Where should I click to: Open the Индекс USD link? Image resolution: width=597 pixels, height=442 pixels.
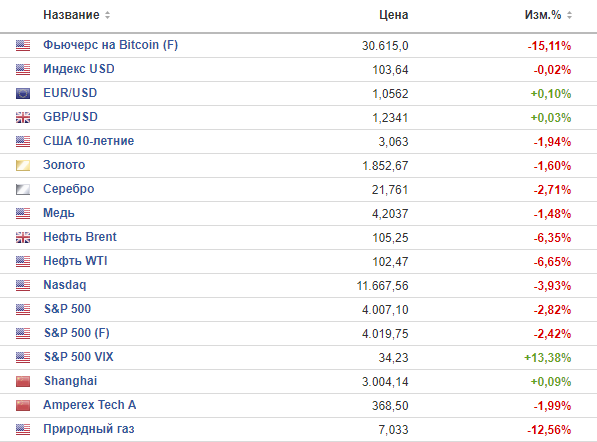click(79, 69)
